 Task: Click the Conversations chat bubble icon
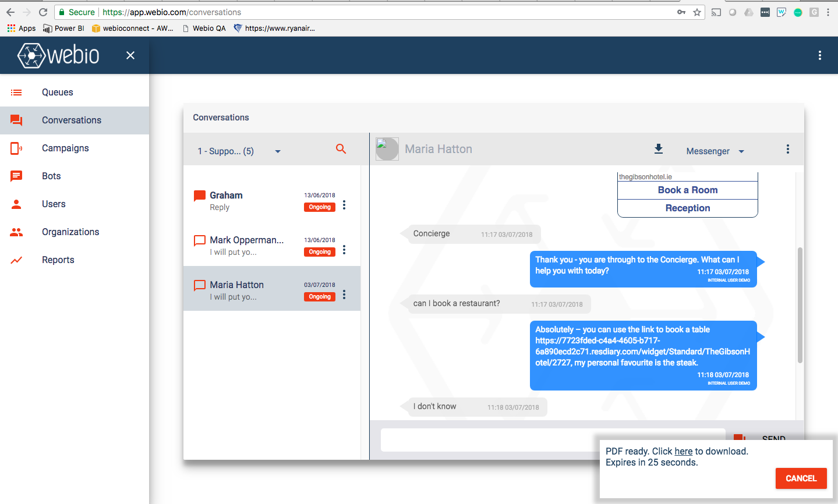click(x=16, y=120)
